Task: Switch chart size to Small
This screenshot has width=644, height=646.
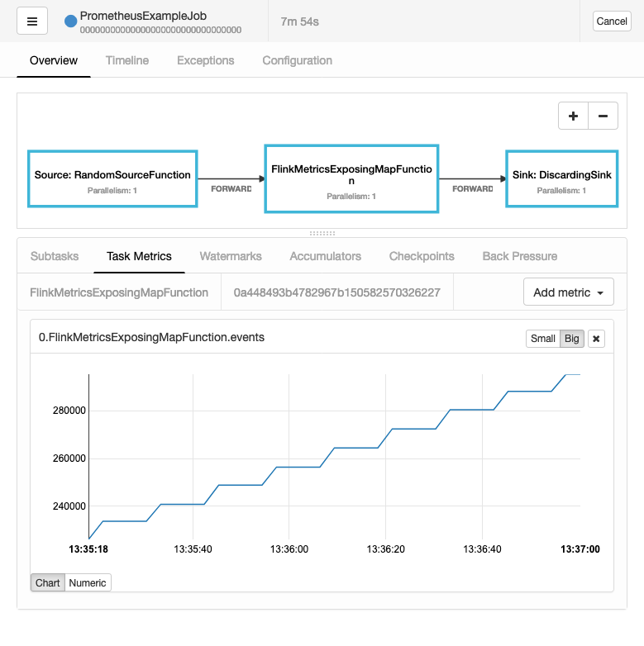Action: [x=542, y=338]
